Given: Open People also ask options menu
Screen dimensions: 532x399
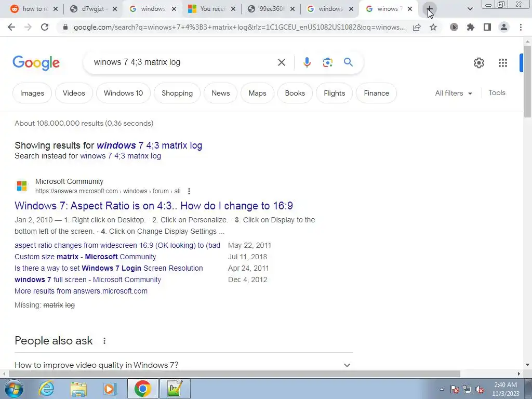Looking at the screenshot, I should click(104, 341).
